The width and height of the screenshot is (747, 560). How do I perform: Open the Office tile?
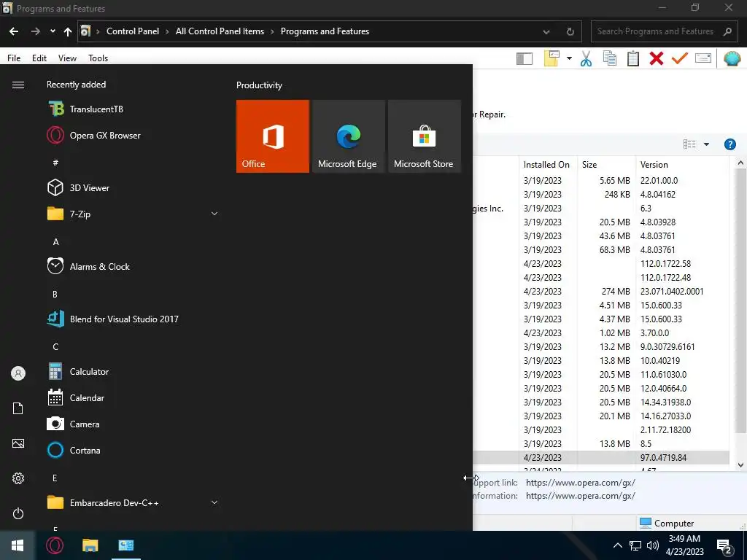pyautogui.click(x=273, y=136)
